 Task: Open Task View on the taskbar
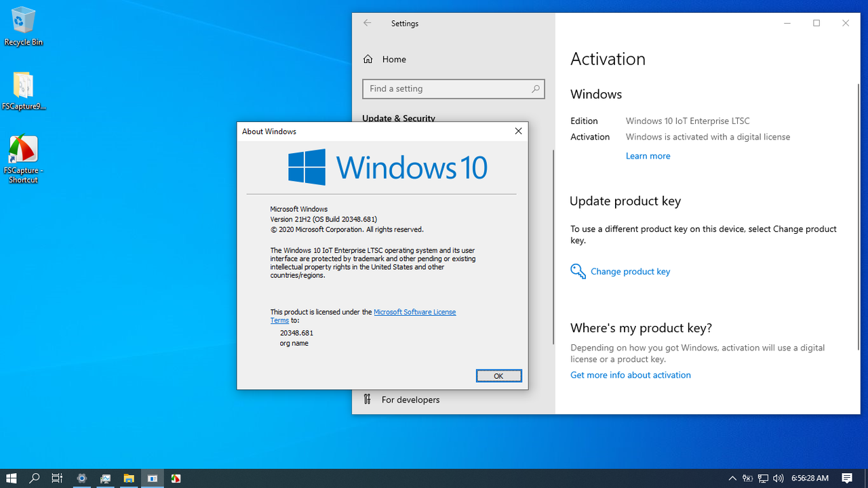[x=58, y=479]
